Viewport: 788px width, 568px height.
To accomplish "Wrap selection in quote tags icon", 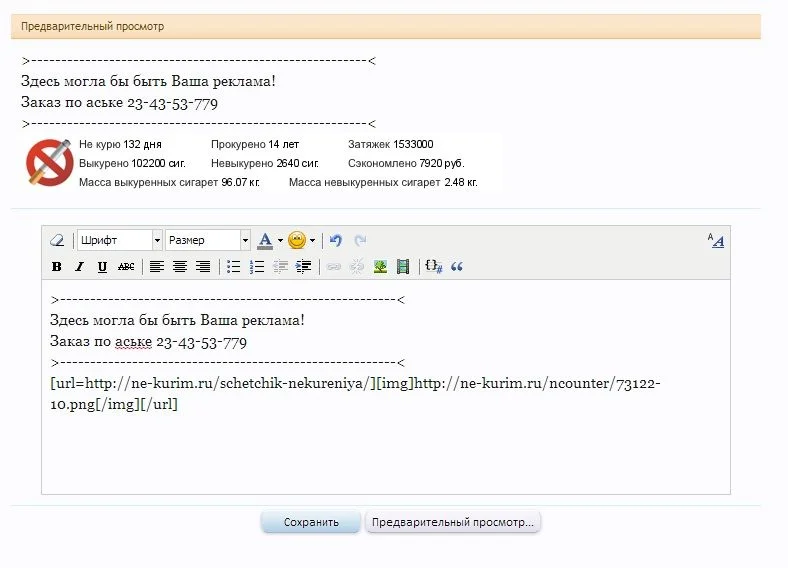I will click(457, 266).
